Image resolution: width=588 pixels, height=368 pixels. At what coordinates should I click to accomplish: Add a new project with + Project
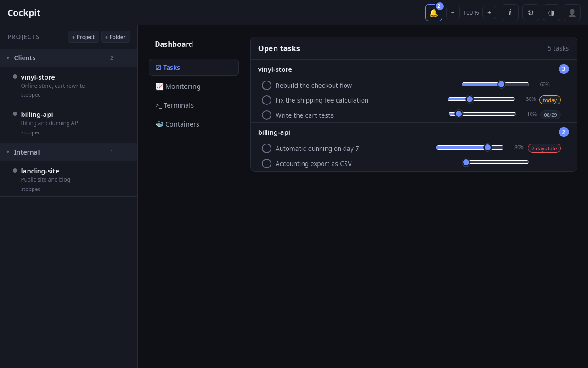pyautogui.click(x=83, y=37)
